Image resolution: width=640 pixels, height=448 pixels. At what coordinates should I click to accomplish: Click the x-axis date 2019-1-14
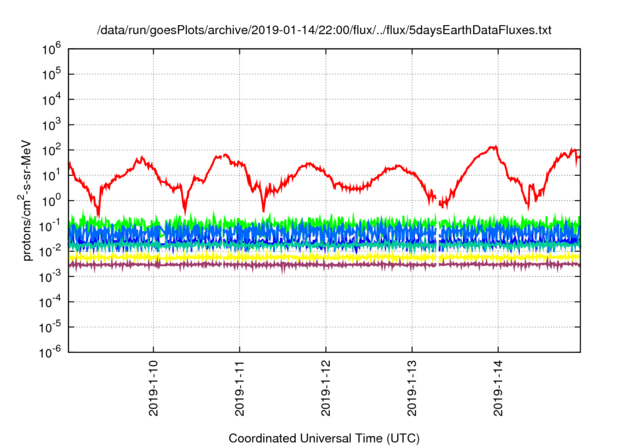[x=498, y=388]
